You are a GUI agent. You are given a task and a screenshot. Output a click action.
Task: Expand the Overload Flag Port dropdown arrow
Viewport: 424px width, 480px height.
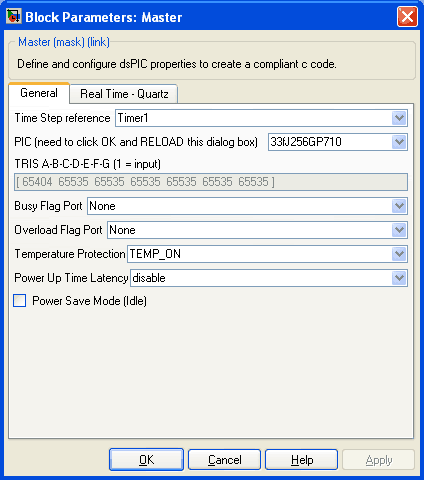399,230
